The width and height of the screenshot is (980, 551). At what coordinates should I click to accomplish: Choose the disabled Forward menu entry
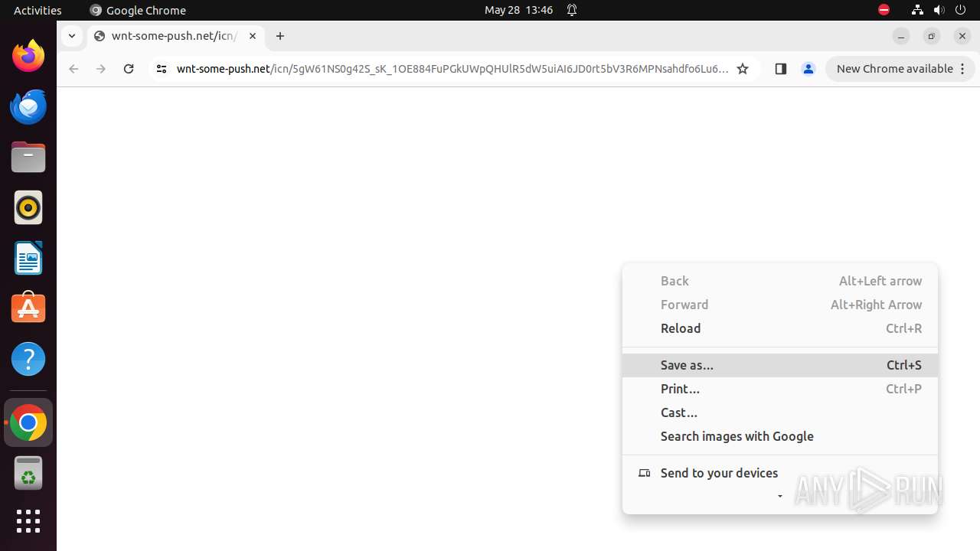pos(780,305)
